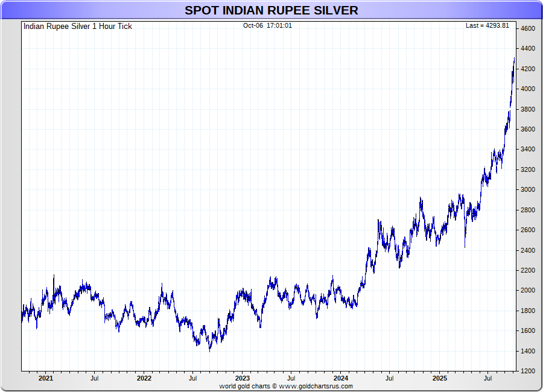543x392 pixels.
Task: Click the Last = 4293.81 value
Action: (x=487, y=25)
